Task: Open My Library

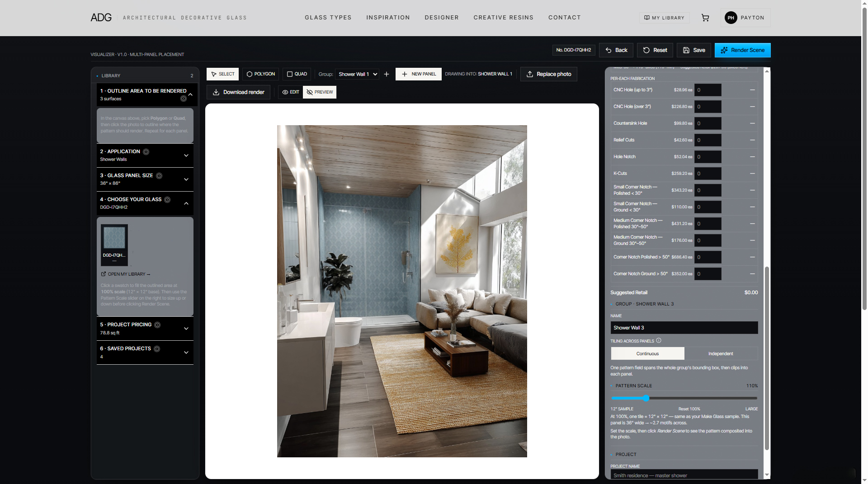Action: click(x=664, y=18)
